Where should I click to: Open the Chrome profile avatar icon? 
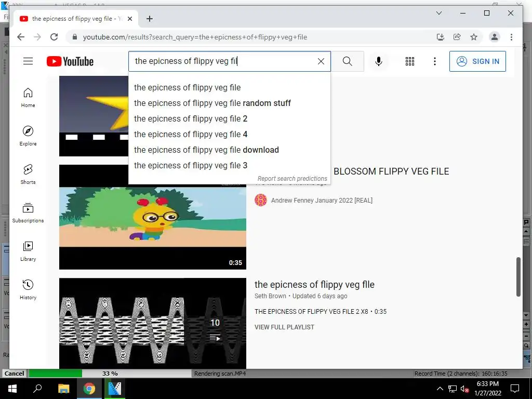(x=495, y=37)
